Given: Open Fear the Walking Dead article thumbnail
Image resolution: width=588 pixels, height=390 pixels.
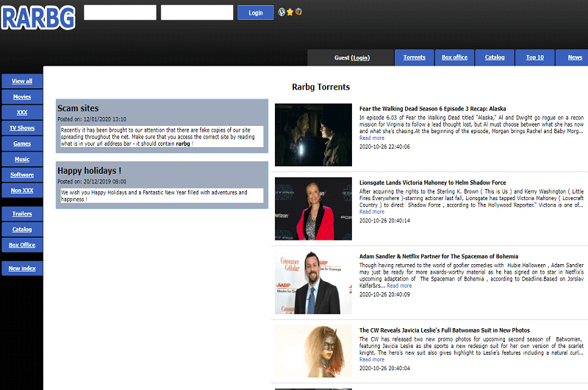Looking at the screenshot, I should pyautogui.click(x=313, y=135).
